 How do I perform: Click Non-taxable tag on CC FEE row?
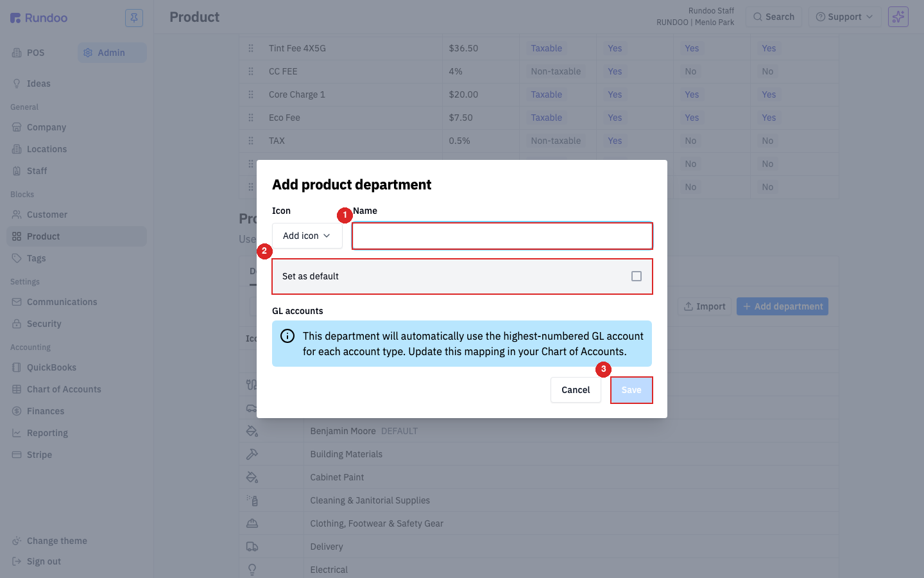tap(556, 71)
